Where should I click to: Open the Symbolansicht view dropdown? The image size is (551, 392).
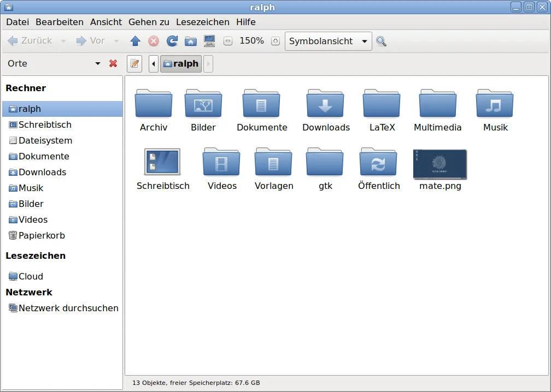click(x=328, y=40)
